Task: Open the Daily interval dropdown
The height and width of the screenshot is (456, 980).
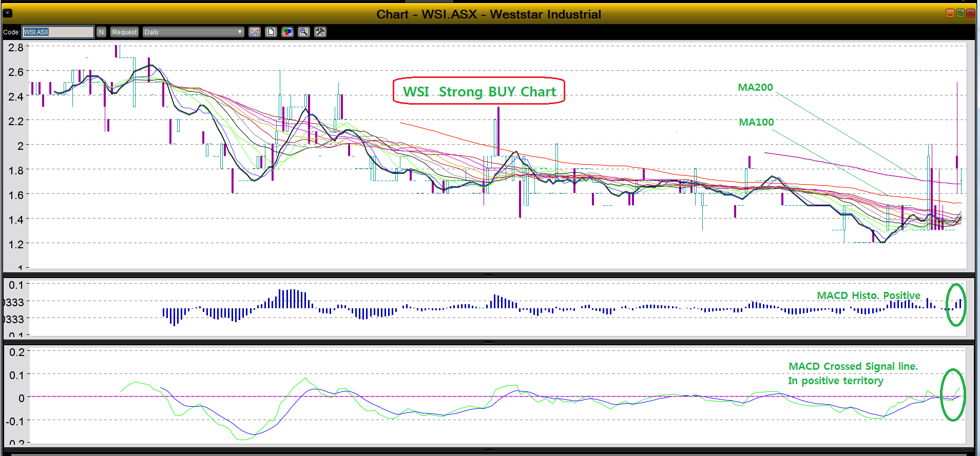Action: [193, 32]
